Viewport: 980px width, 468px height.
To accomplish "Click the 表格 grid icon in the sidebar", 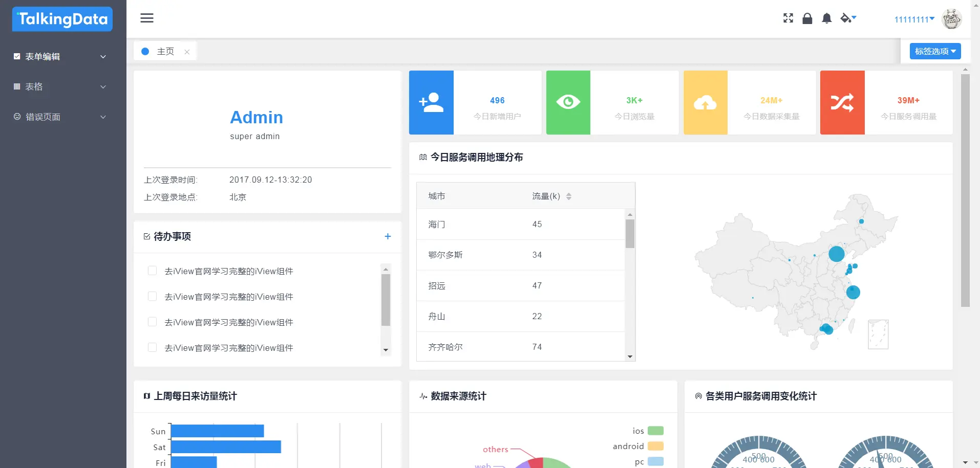I will click(x=17, y=86).
